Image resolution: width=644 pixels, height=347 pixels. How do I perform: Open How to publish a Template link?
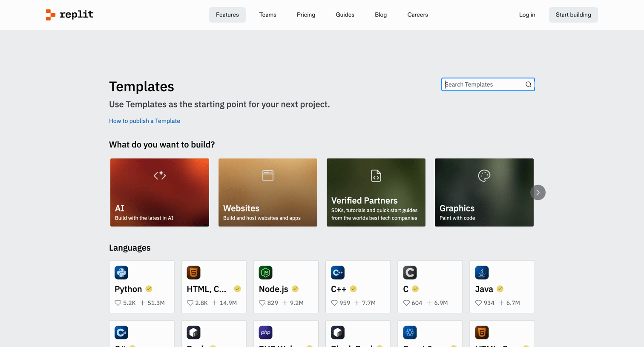pyautogui.click(x=144, y=121)
